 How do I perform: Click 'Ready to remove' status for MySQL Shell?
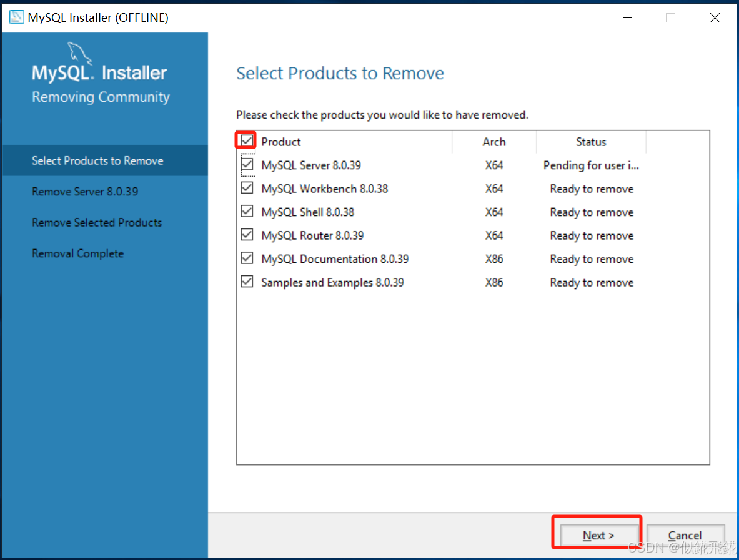592,212
